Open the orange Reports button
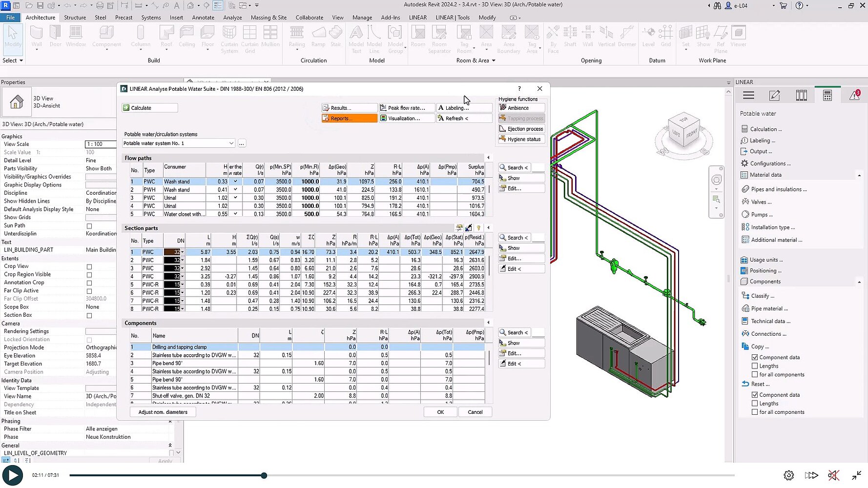Image resolution: width=868 pixels, height=488 pixels. click(x=349, y=119)
